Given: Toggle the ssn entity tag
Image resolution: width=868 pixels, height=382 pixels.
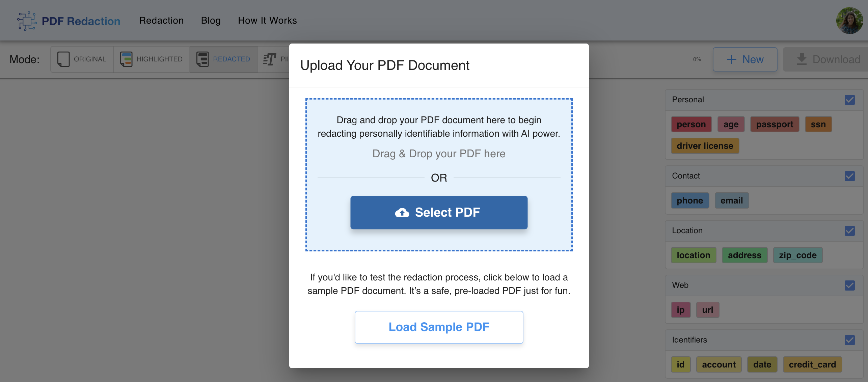Looking at the screenshot, I should pyautogui.click(x=818, y=124).
